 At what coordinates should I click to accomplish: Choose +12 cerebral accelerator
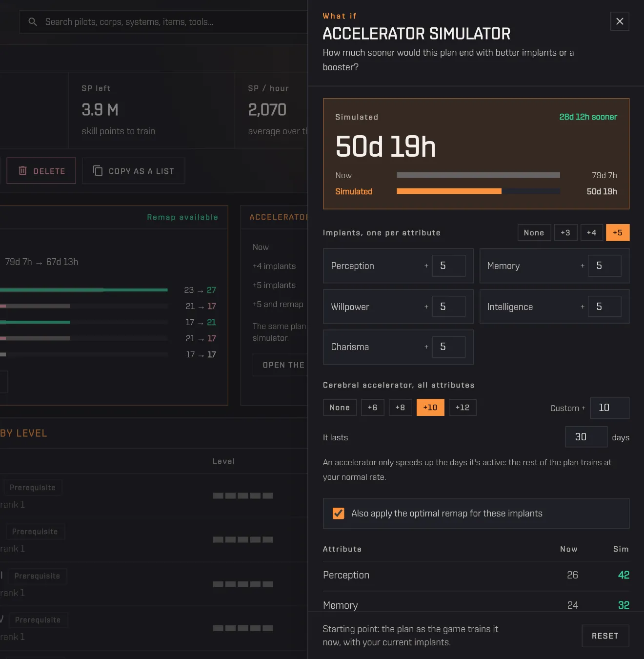(463, 408)
